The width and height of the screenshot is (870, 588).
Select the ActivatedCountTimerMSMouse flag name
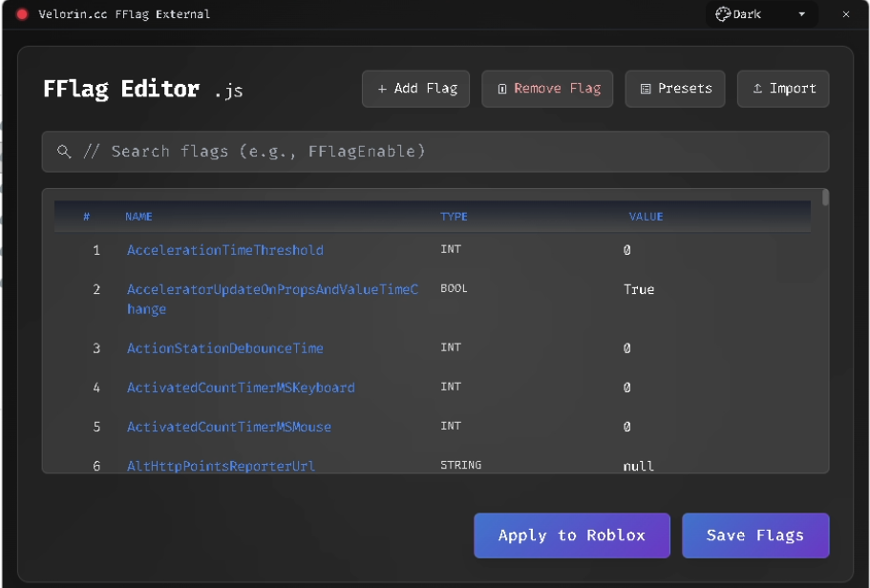click(x=229, y=427)
